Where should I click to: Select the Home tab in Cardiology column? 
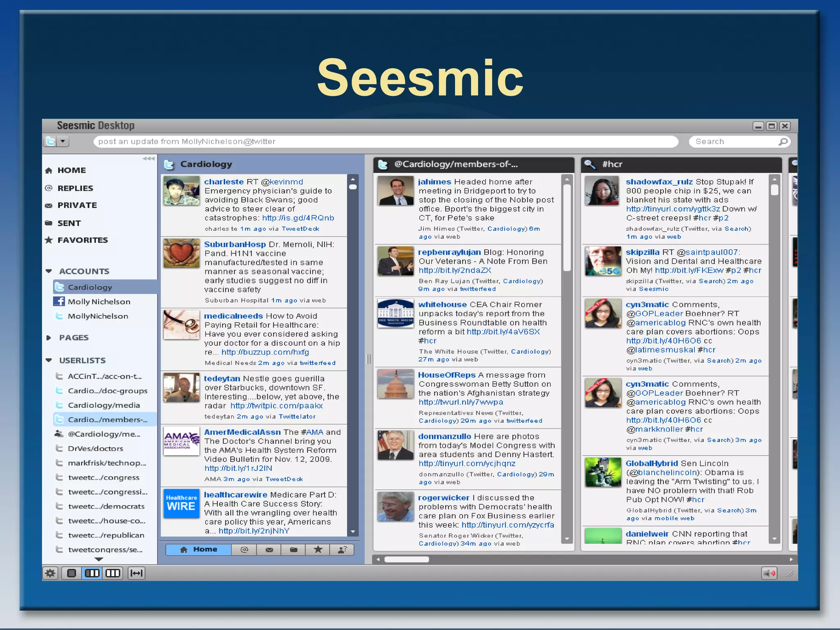click(199, 550)
